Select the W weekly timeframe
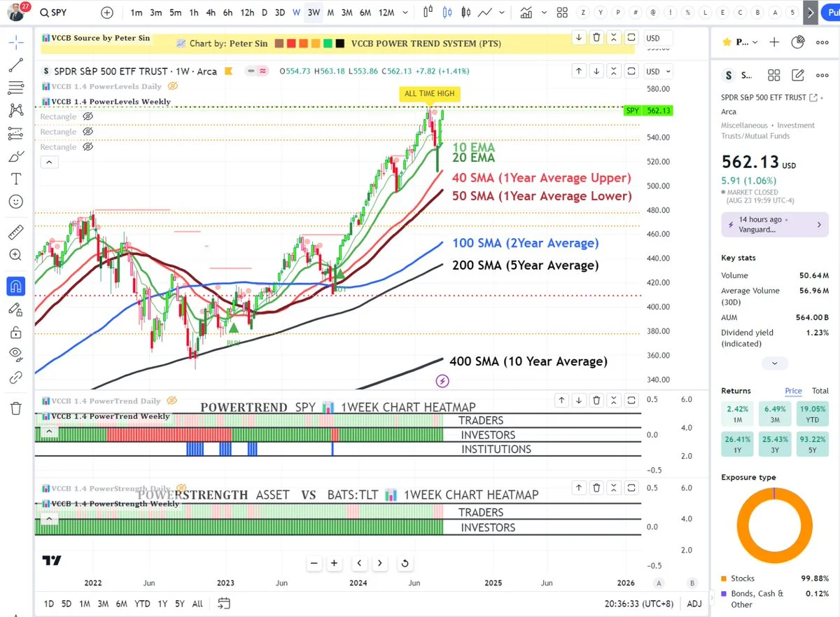This screenshot has width=840, height=617. (297, 13)
